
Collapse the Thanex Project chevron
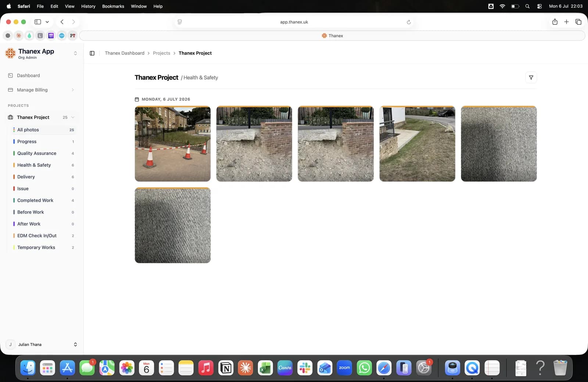[x=73, y=117]
